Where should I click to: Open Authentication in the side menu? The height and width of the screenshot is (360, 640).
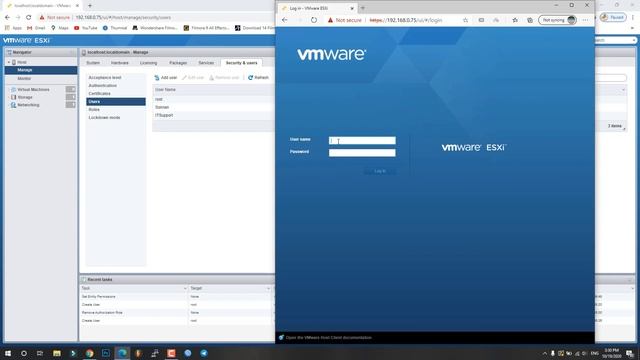coord(102,86)
